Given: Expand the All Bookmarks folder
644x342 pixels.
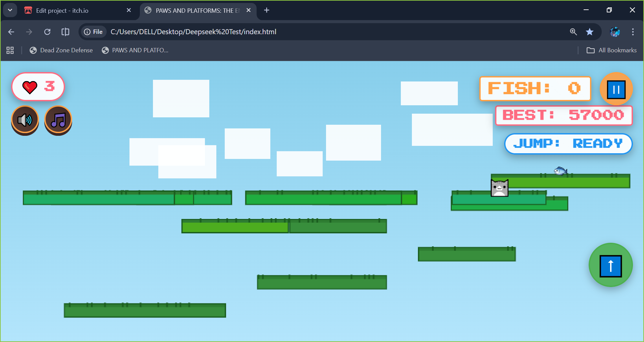Looking at the screenshot, I should (x=611, y=50).
